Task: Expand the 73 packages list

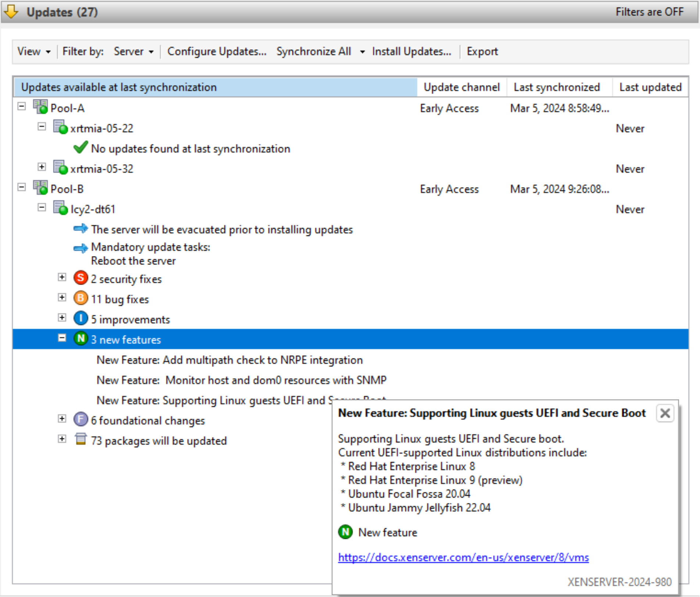Action: 62,439
